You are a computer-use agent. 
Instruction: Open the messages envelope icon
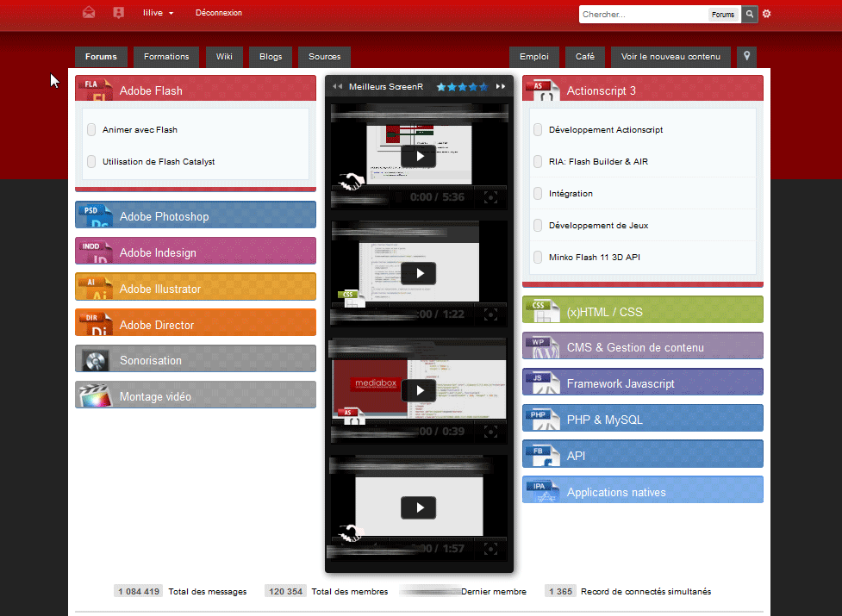click(x=89, y=12)
